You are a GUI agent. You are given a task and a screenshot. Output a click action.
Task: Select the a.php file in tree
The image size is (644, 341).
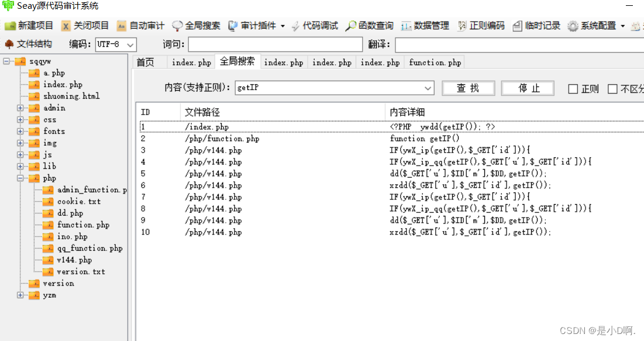(x=54, y=73)
